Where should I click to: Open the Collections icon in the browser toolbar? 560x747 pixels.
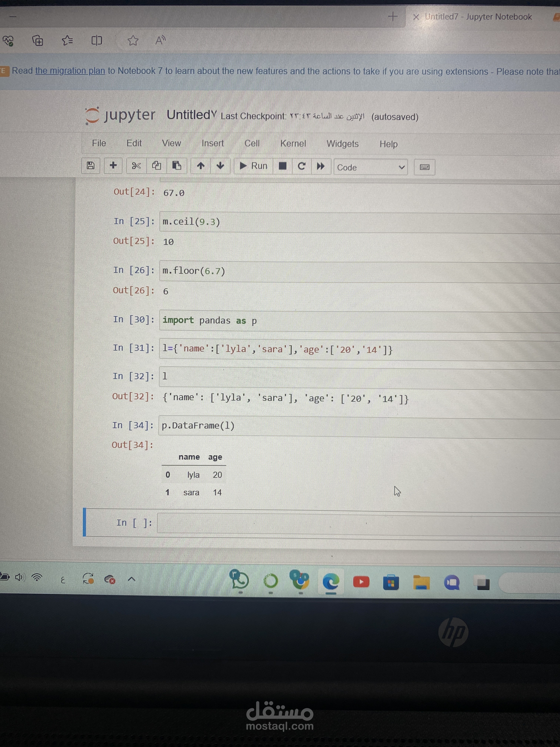[37, 41]
